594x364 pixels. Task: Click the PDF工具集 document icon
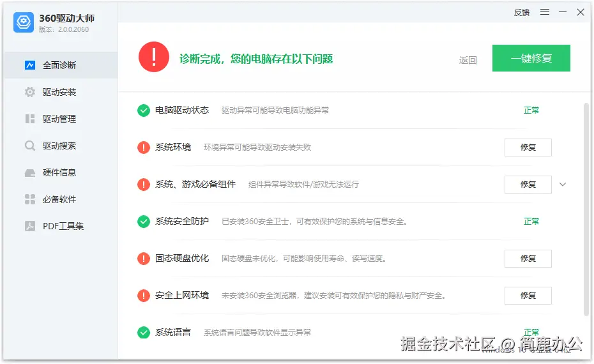tap(30, 226)
